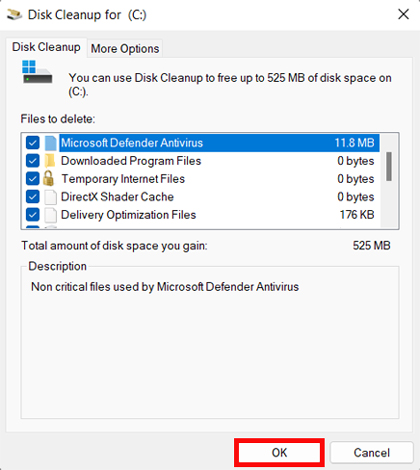The width and height of the screenshot is (420, 470).
Task: Click the Microsoft Defender Antivirus file icon
Action: (x=50, y=143)
